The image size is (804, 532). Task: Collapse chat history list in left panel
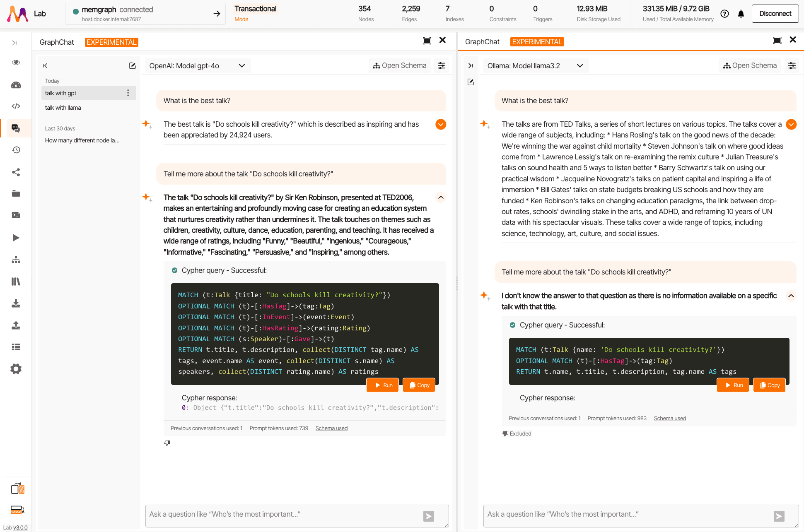45,66
